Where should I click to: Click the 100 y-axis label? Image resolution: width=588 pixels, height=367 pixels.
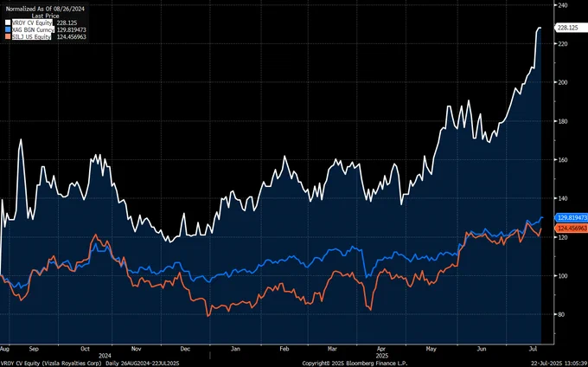tap(563, 276)
